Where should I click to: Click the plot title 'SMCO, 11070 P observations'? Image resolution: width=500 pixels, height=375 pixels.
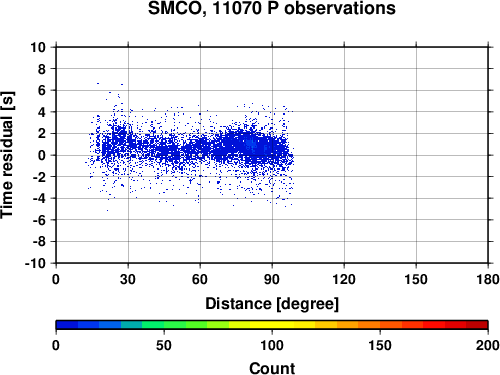pos(272,8)
